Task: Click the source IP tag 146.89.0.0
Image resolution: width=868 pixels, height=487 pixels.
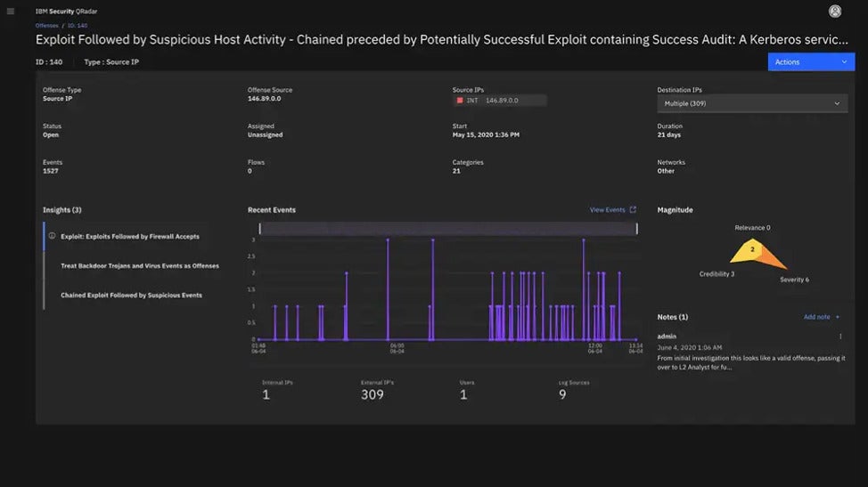Action: tap(499, 100)
